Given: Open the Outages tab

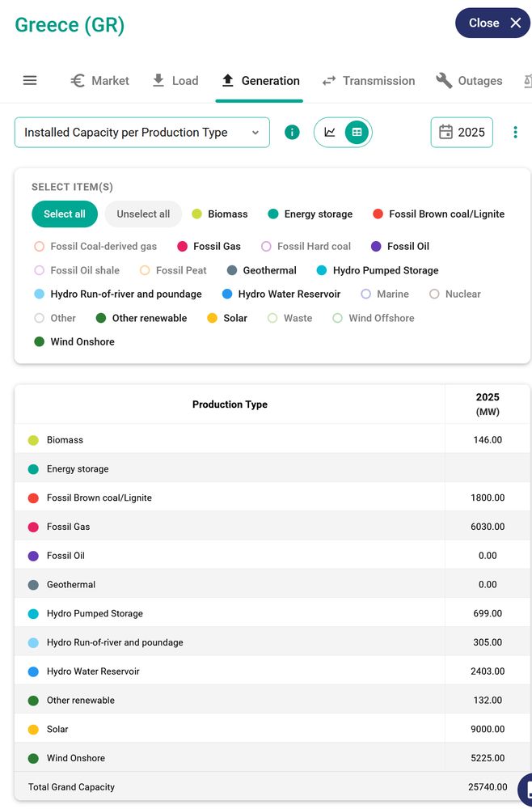Looking at the screenshot, I should (x=469, y=80).
